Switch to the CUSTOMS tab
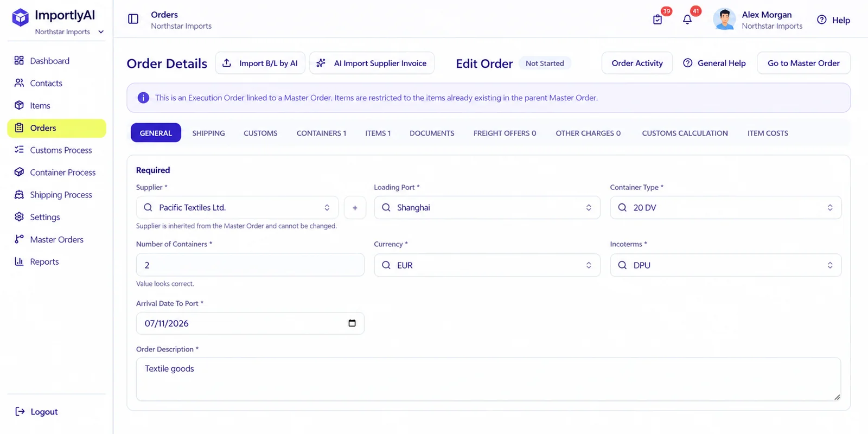 [x=260, y=133]
